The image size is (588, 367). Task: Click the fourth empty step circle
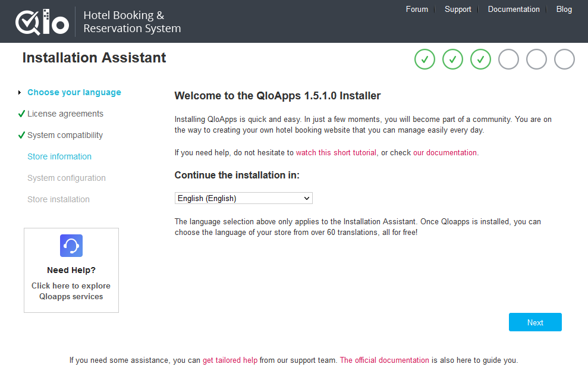(x=508, y=59)
